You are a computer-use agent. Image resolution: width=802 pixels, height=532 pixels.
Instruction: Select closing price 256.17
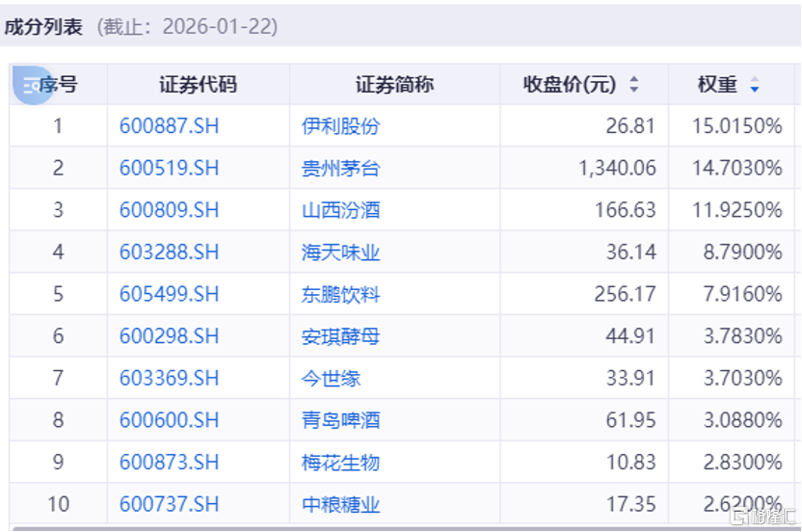tap(625, 294)
